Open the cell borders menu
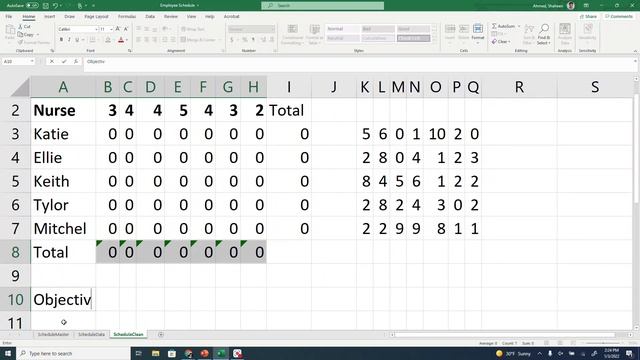 pyautogui.click(x=93, y=40)
